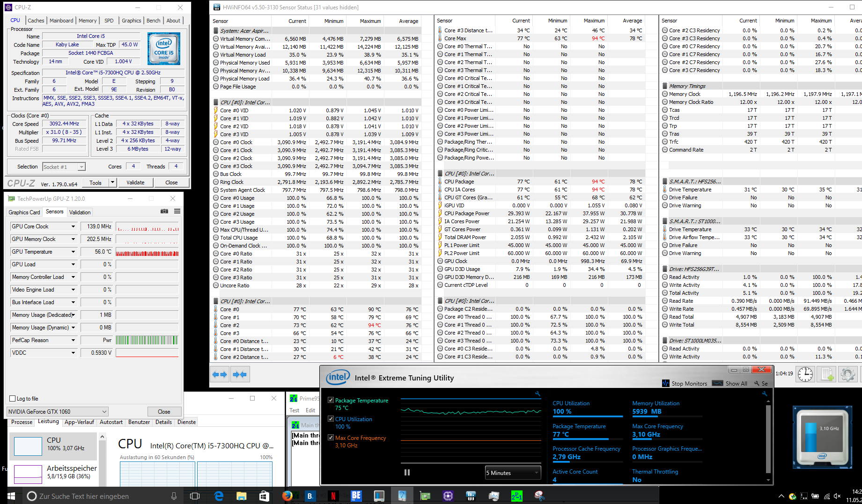The image size is (862, 504).
Task: Click the wrench icon above XTU graph
Action: click(x=538, y=394)
